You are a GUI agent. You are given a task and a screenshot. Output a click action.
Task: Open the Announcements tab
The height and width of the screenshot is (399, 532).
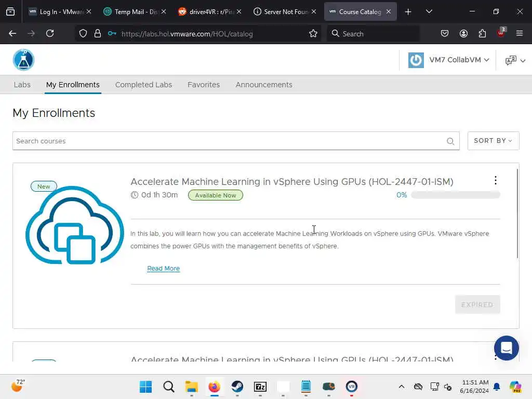[x=263, y=85]
